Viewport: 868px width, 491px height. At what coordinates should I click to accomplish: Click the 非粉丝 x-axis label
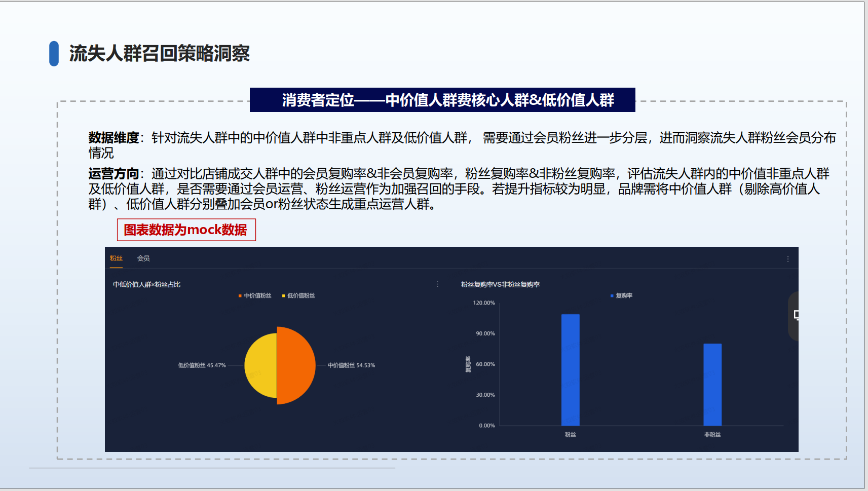point(712,435)
